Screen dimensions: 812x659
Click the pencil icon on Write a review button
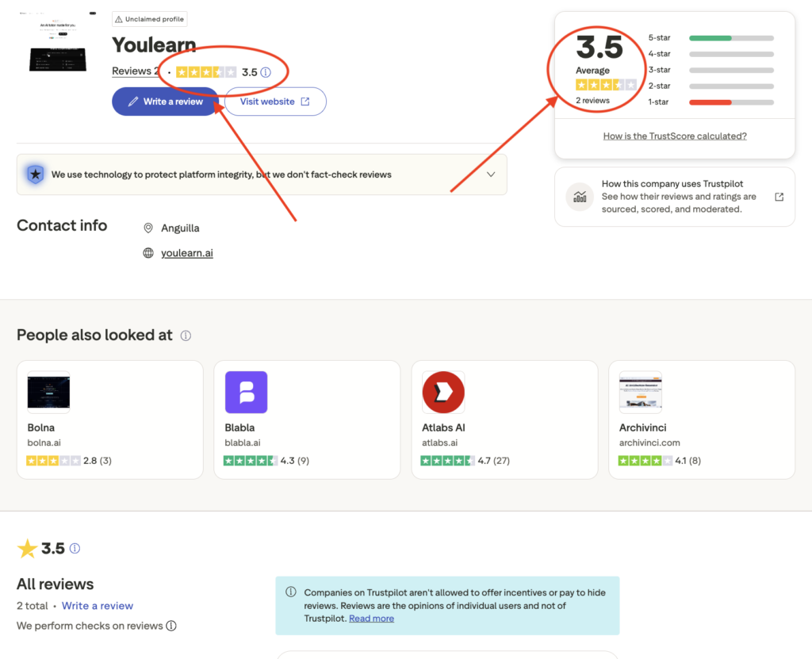pos(133,102)
